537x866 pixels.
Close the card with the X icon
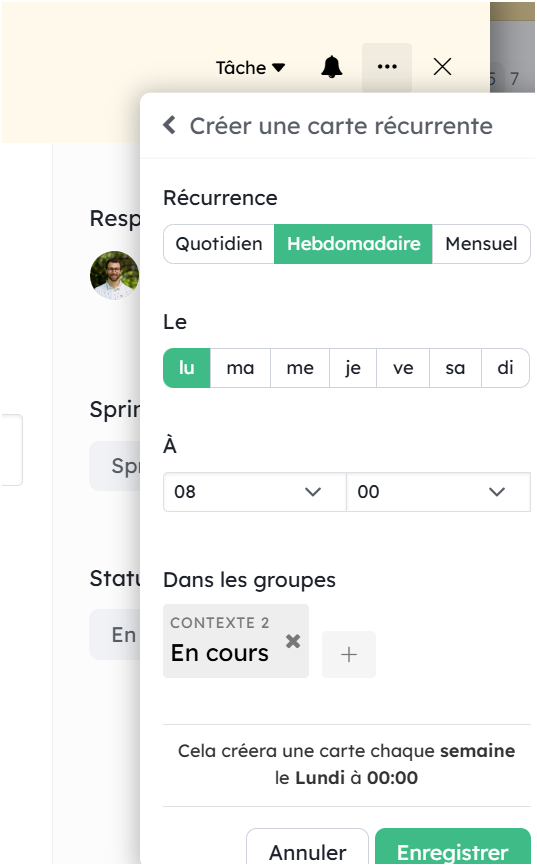click(442, 67)
